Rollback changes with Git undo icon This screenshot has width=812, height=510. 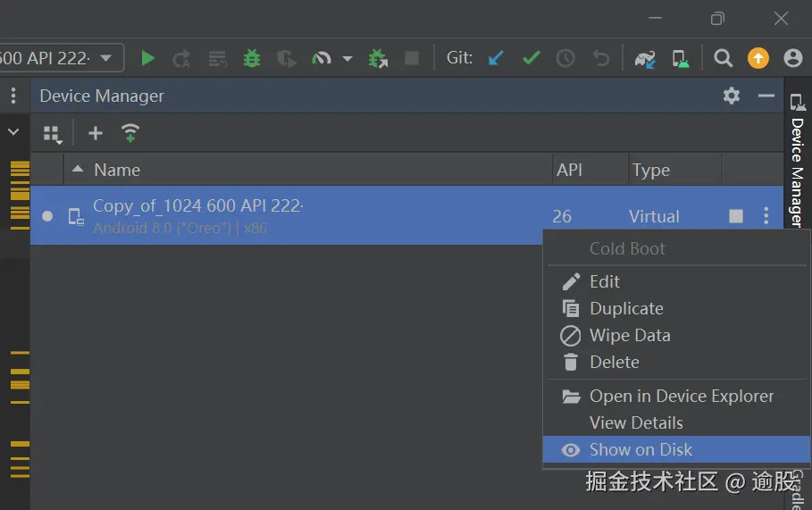pos(600,58)
